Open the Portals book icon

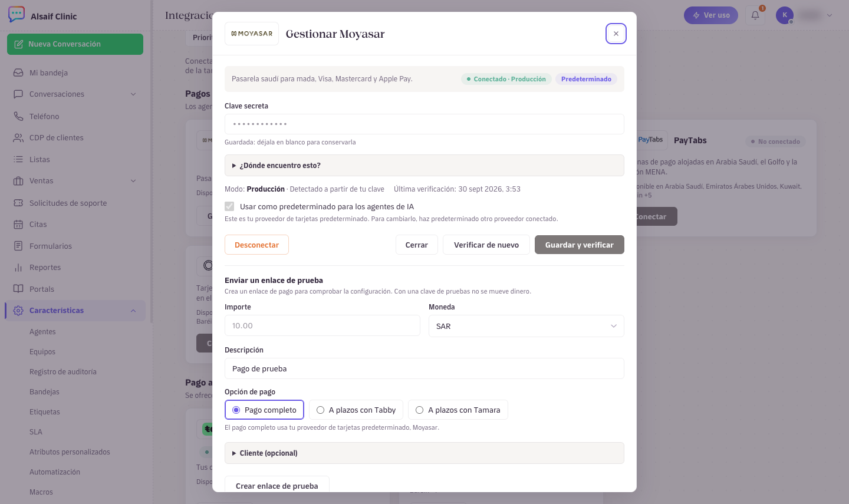click(18, 289)
